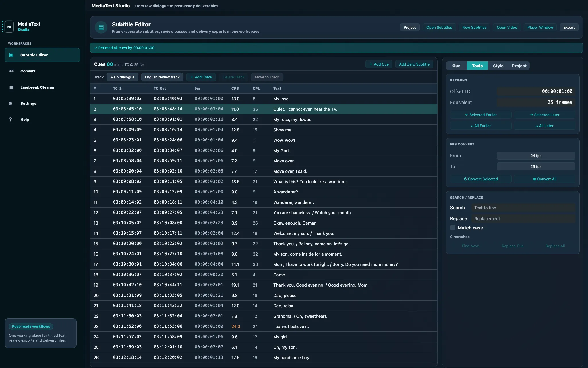This screenshot has width=588, height=368.
Task: Select cue row 'My love.'
Action: [x=264, y=99]
